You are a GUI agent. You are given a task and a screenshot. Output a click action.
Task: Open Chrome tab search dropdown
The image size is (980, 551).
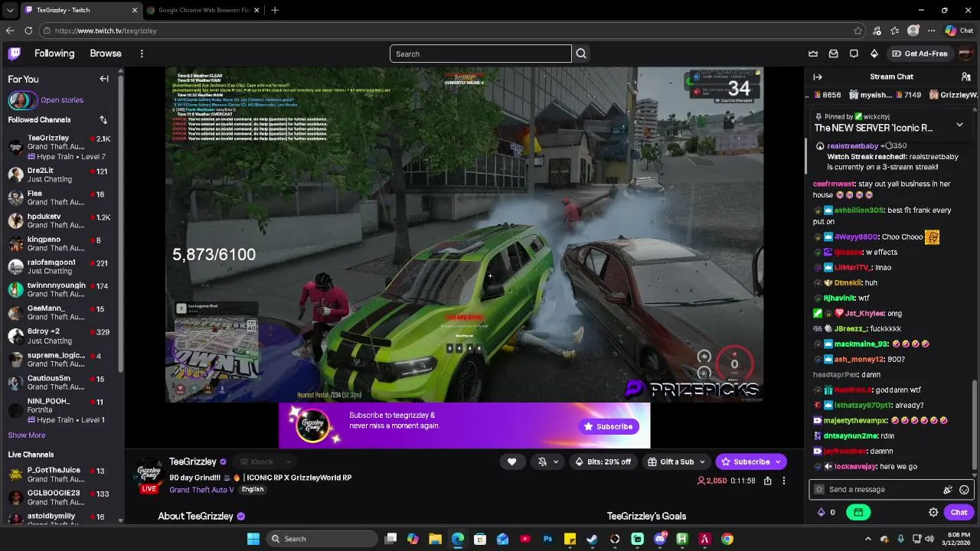tap(9, 10)
